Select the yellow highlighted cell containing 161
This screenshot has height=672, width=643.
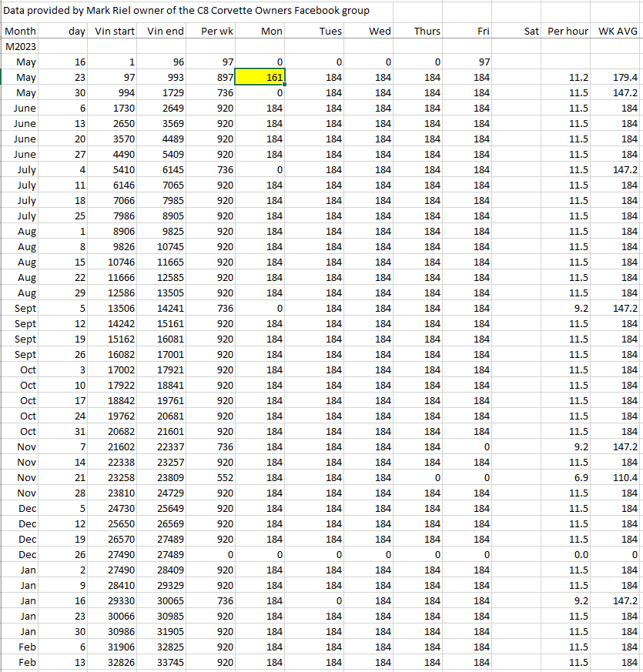[262, 77]
